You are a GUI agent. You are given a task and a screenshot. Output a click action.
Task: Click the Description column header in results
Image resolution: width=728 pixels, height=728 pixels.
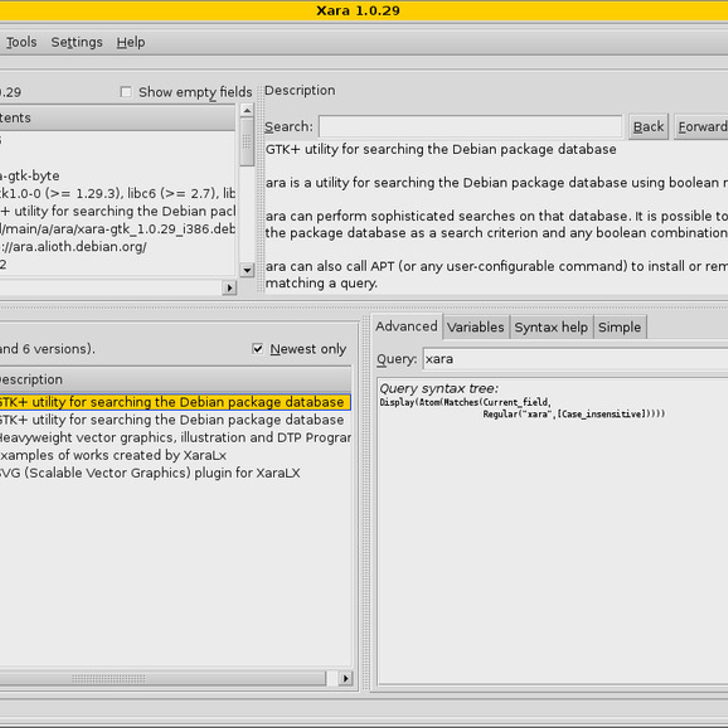coord(175,379)
